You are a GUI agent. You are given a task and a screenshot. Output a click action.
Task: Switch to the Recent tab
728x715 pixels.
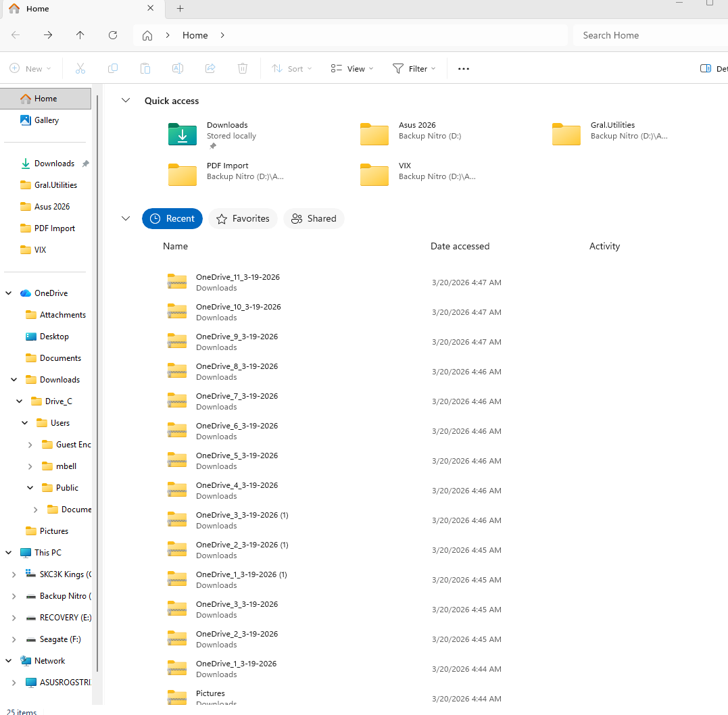[172, 219]
